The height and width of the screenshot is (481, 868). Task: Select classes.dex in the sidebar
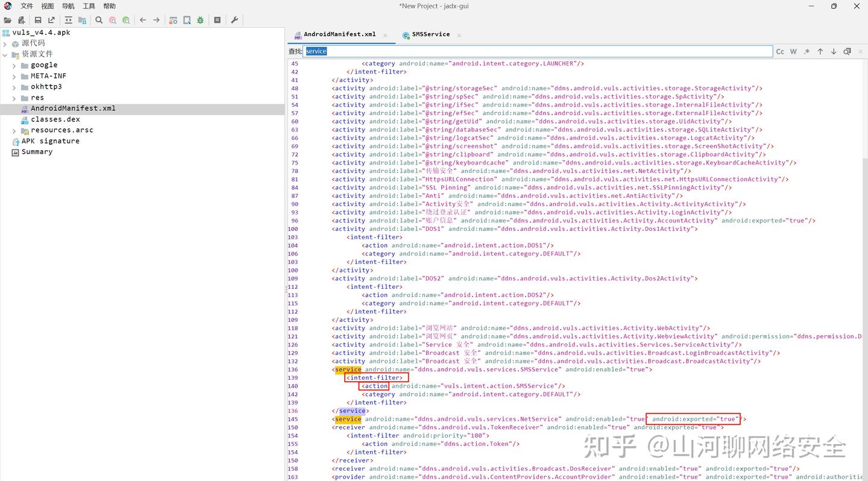[x=55, y=119]
